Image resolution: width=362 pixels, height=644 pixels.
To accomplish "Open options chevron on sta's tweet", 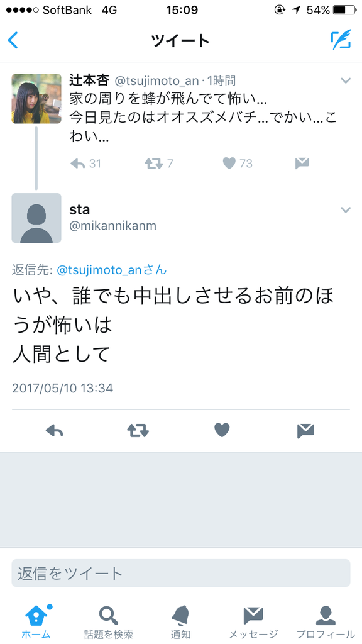I will tap(346, 210).
